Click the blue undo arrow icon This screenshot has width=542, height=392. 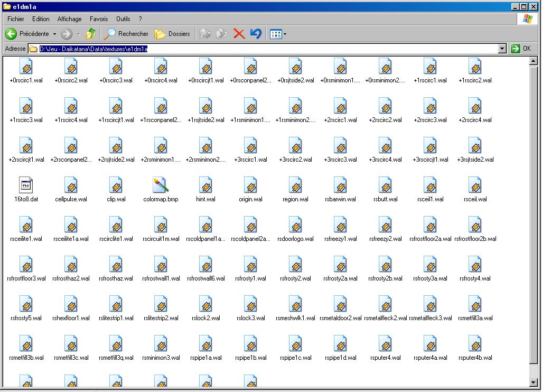tap(256, 34)
